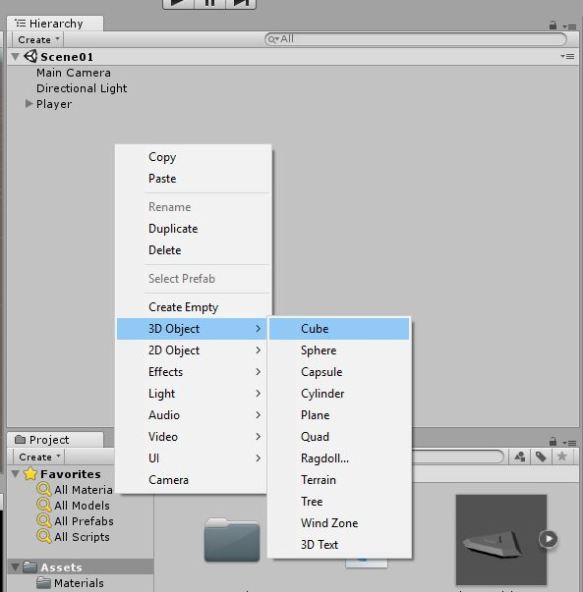
Task: Switch to the Project tab
Action: (x=55, y=440)
